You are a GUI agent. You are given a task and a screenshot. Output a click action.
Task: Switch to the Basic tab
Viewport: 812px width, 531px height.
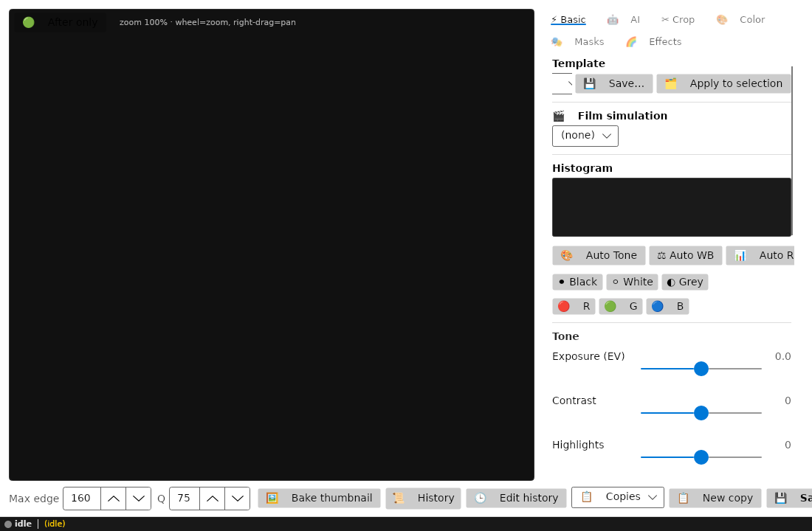[568, 20]
